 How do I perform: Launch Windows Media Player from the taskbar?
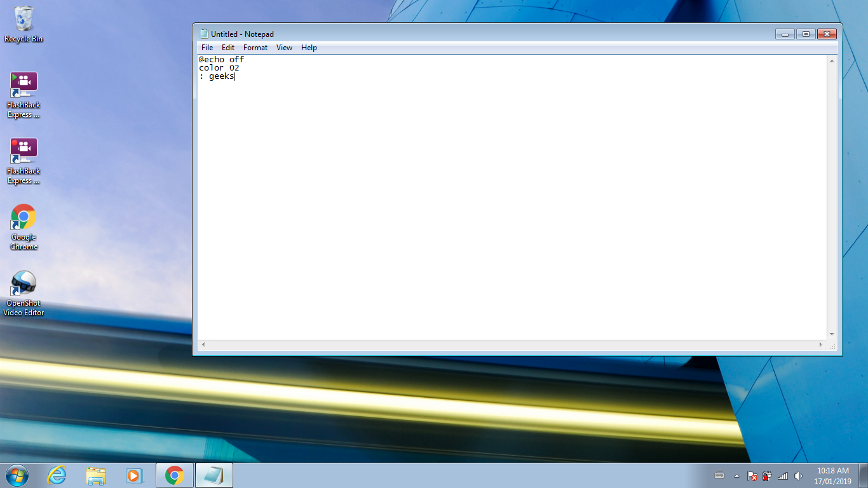tap(135, 475)
